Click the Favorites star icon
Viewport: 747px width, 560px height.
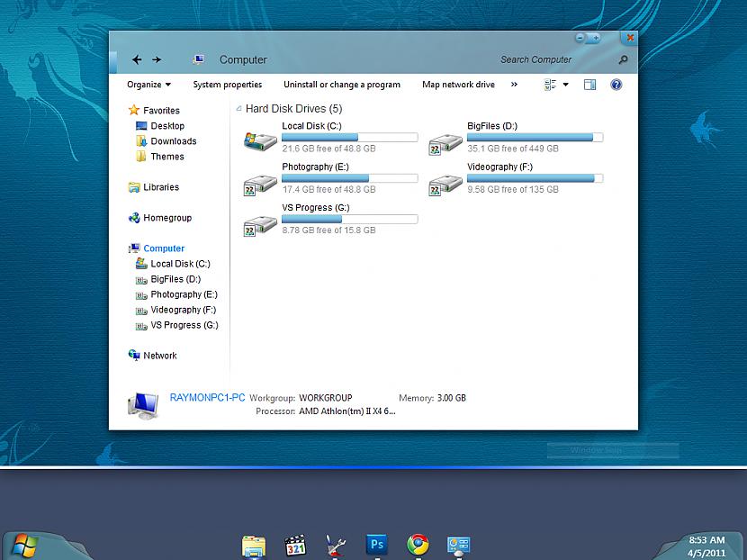pyautogui.click(x=134, y=110)
